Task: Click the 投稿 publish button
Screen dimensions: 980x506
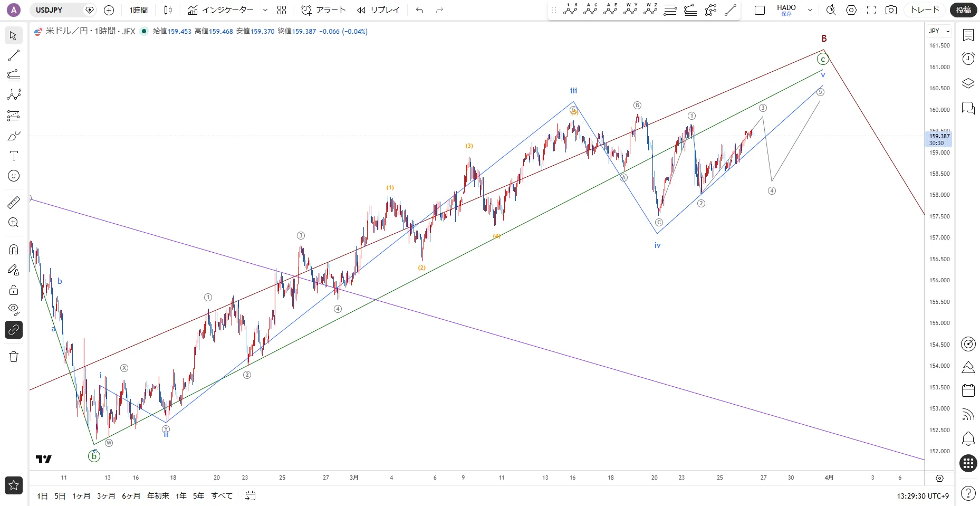Action: pyautogui.click(x=964, y=10)
